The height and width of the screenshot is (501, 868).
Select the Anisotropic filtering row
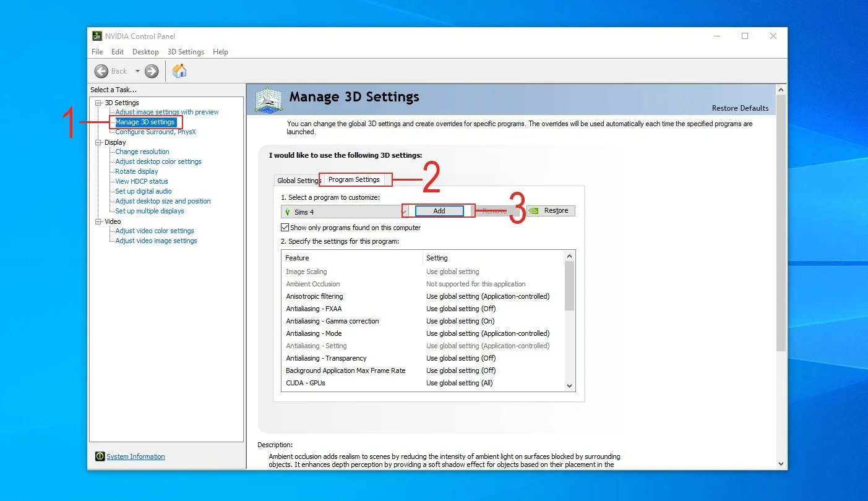coord(423,296)
